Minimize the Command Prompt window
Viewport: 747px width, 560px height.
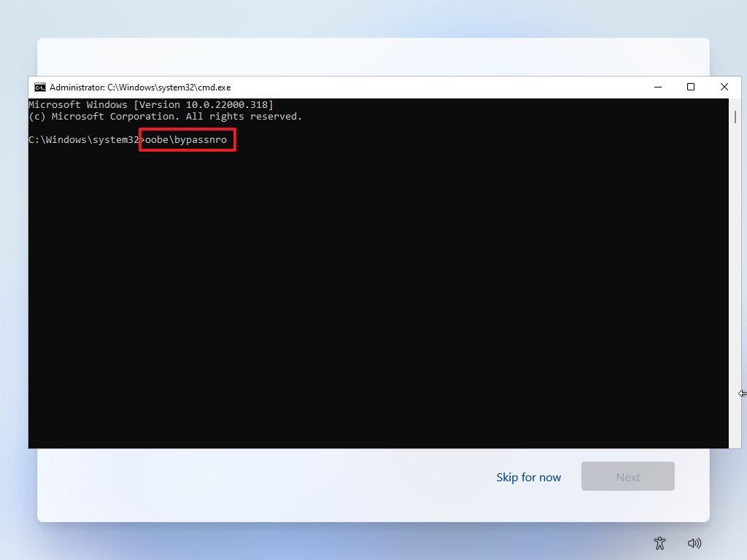[658, 87]
